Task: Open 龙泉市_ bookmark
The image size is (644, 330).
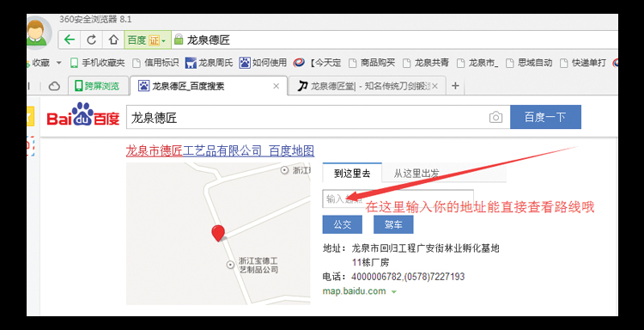Action: click(x=477, y=63)
